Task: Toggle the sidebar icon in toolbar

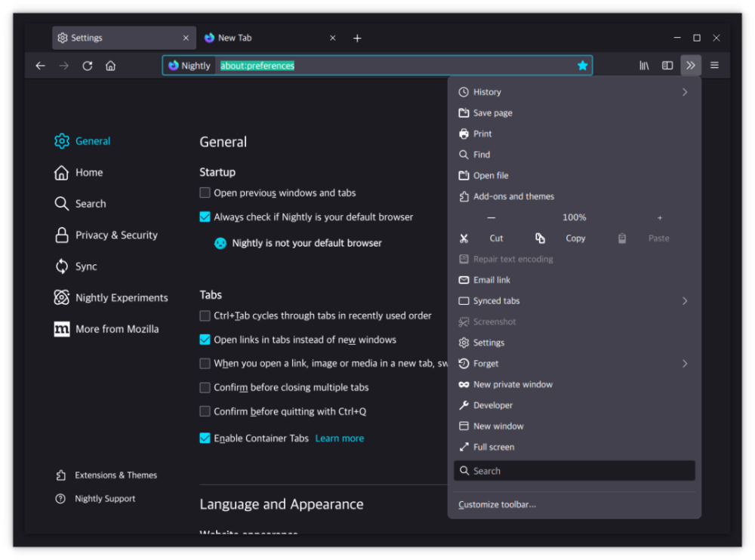Action: (667, 66)
